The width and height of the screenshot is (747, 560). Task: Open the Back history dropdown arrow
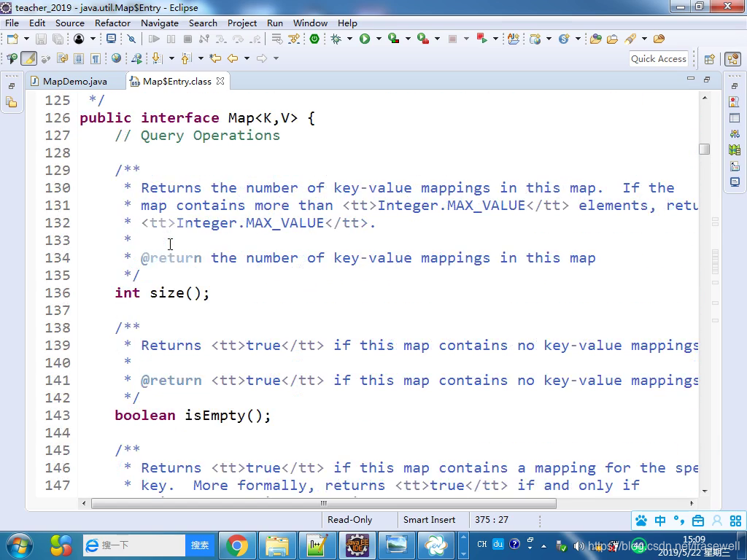[247, 58]
